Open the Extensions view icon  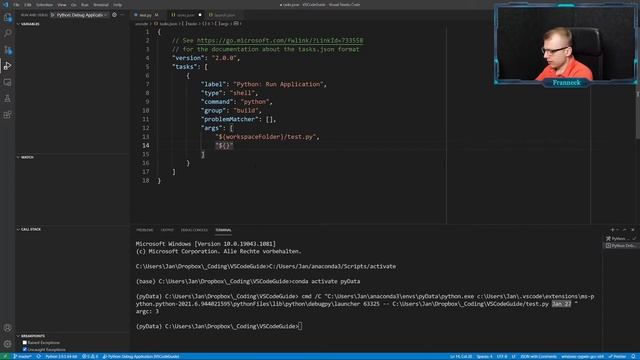7,115
